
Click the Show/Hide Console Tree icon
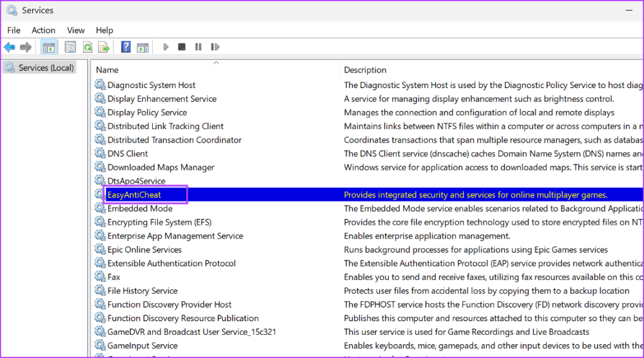(48, 47)
